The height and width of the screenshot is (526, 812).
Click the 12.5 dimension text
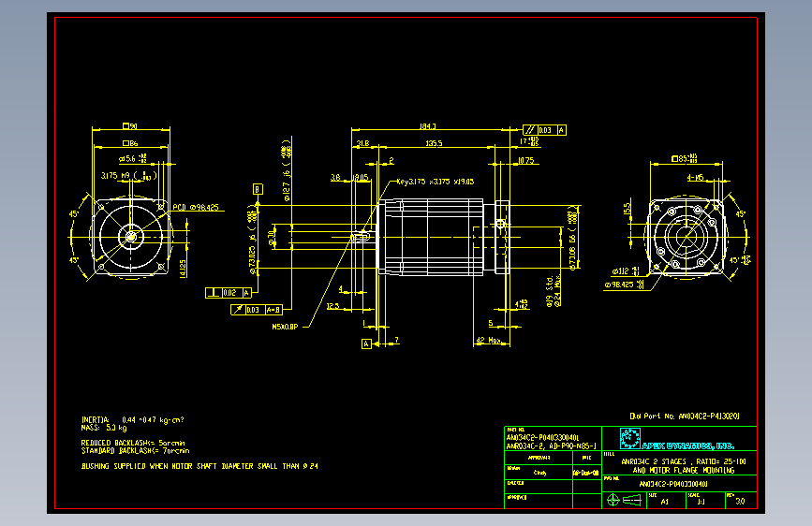332,306
